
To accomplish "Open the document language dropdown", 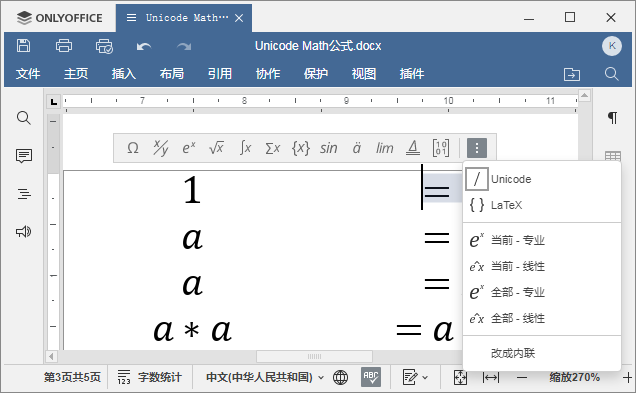I will [265, 377].
